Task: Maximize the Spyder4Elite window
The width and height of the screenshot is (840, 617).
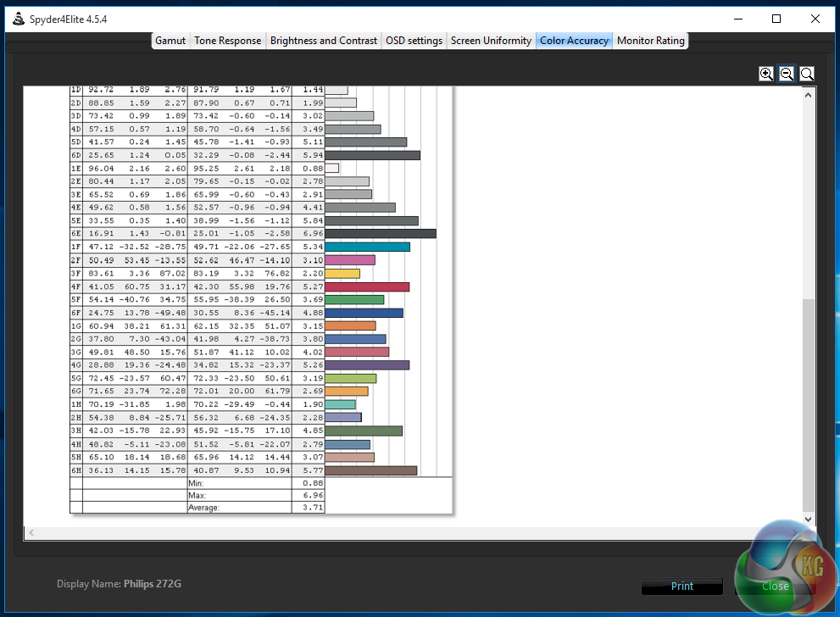Action: click(776, 19)
